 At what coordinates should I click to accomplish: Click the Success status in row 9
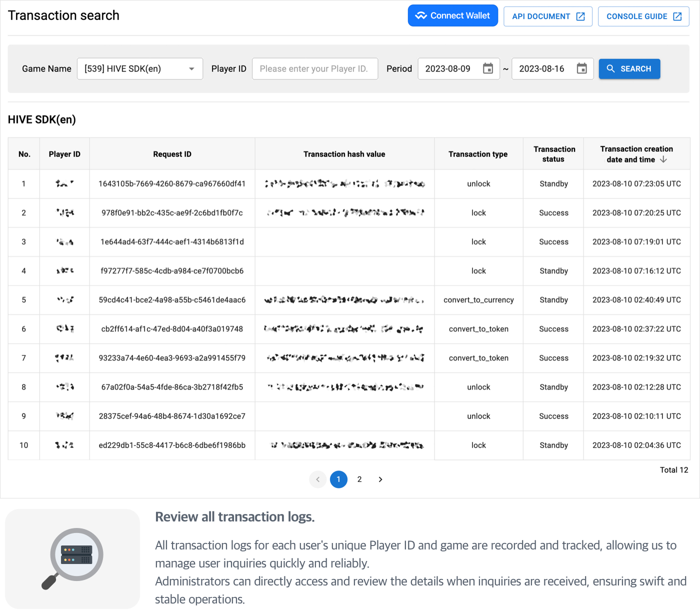pos(553,415)
